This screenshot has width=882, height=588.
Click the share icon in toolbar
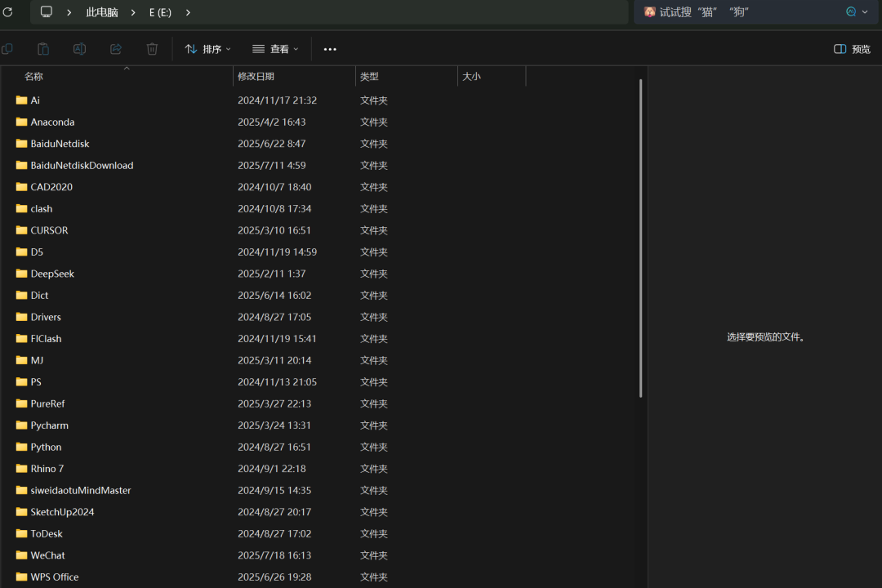point(116,49)
